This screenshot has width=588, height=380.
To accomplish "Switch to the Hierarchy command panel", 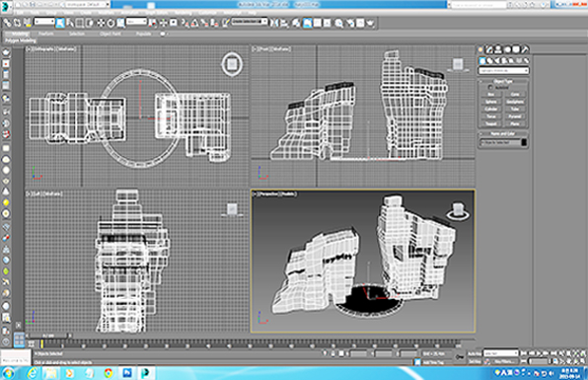I will point(498,50).
